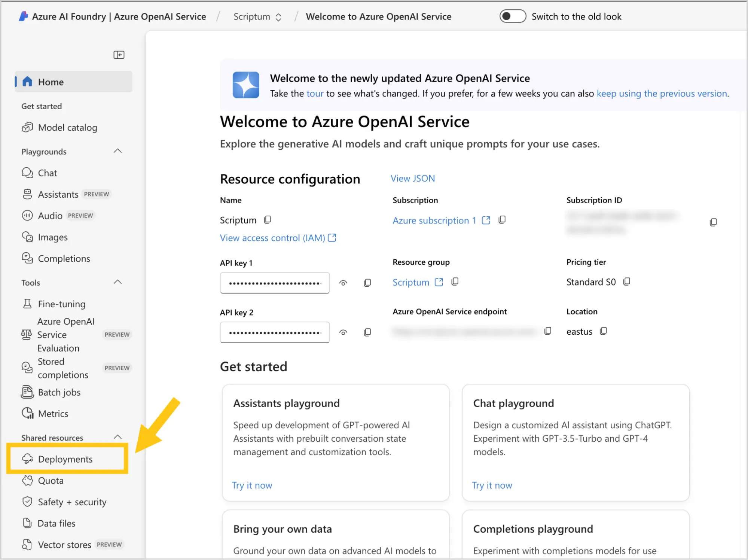748x560 pixels.
Task: Copy the eastus location value
Action: pyautogui.click(x=603, y=331)
